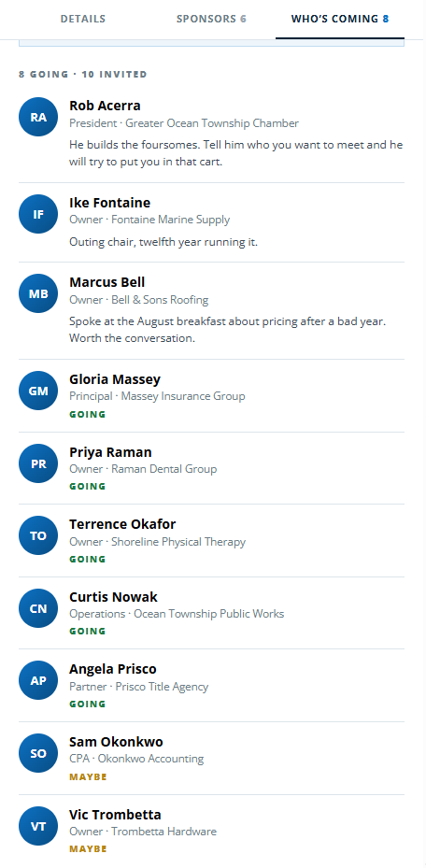This screenshot has height=868, width=426.
Task: Open the GM avatar for Gloria Massey
Action: pos(38,391)
